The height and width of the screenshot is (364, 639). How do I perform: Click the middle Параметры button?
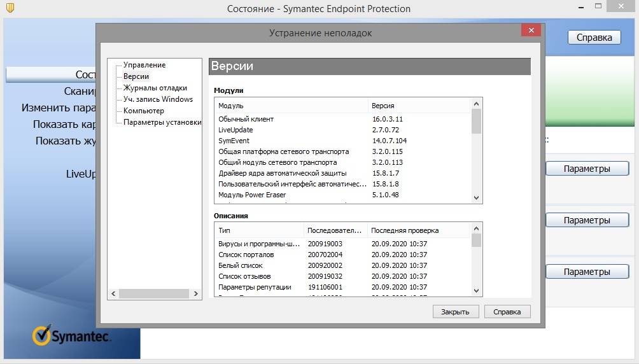(x=587, y=220)
